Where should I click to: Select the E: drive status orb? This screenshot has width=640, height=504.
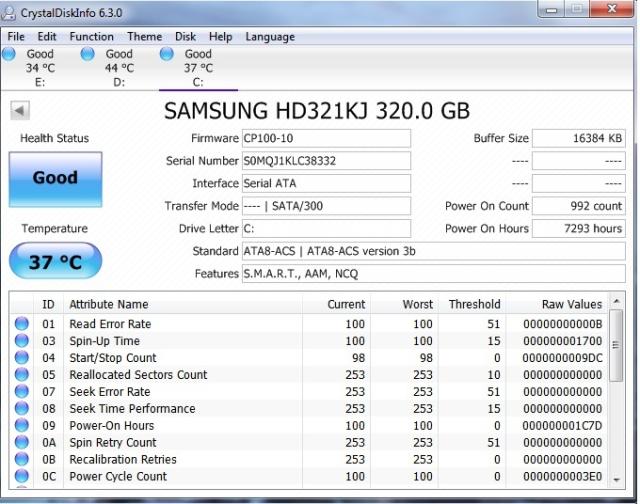pos(9,54)
